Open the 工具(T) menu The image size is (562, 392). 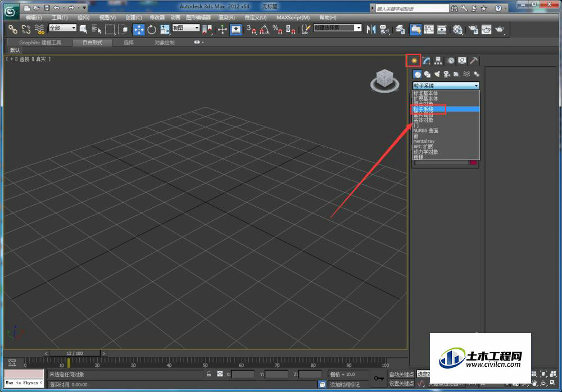tap(60, 17)
